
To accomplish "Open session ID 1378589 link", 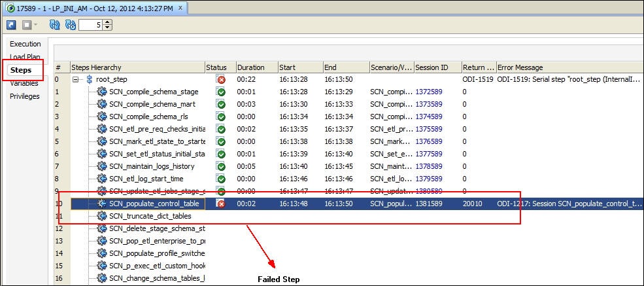I will pyautogui.click(x=429, y=166).
